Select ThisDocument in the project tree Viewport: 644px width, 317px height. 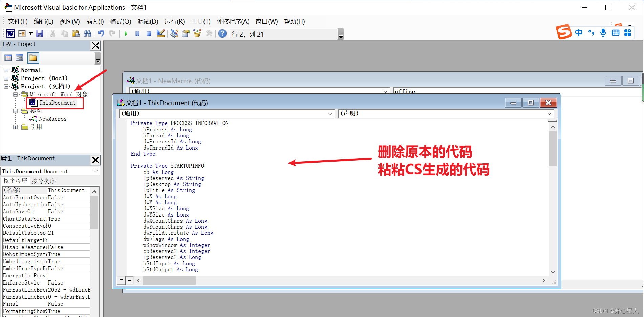[57, 103]
